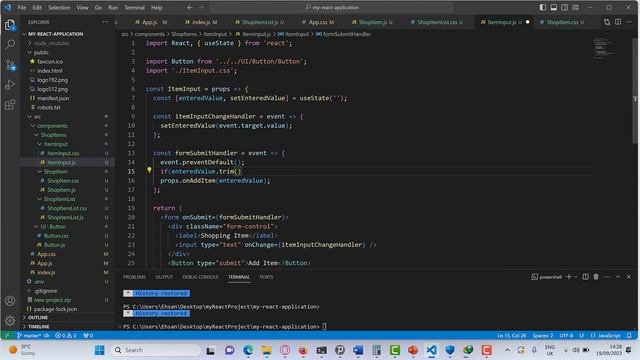
Task: Click Spaces: 2 indentation setting
Action: coord(542,336)
